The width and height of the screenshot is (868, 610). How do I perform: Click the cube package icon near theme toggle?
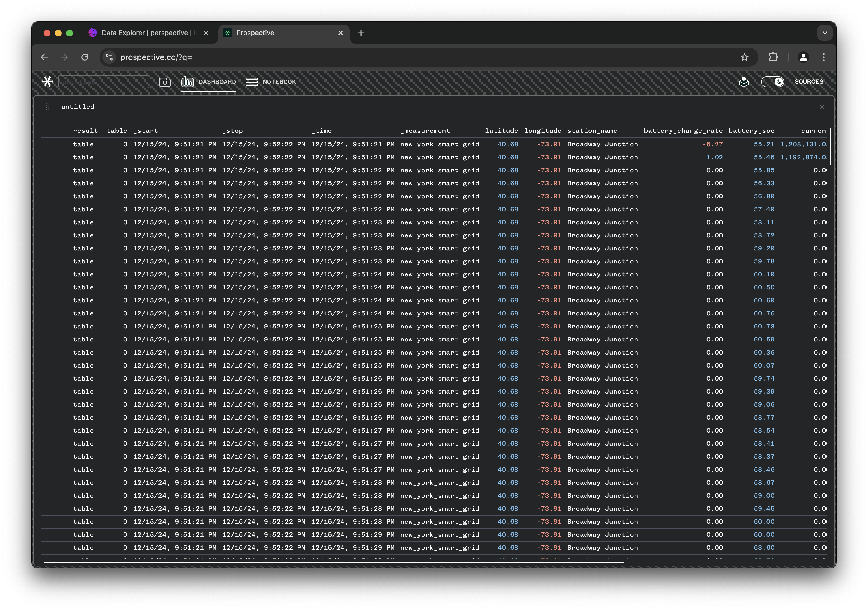(x=744, y=82)
